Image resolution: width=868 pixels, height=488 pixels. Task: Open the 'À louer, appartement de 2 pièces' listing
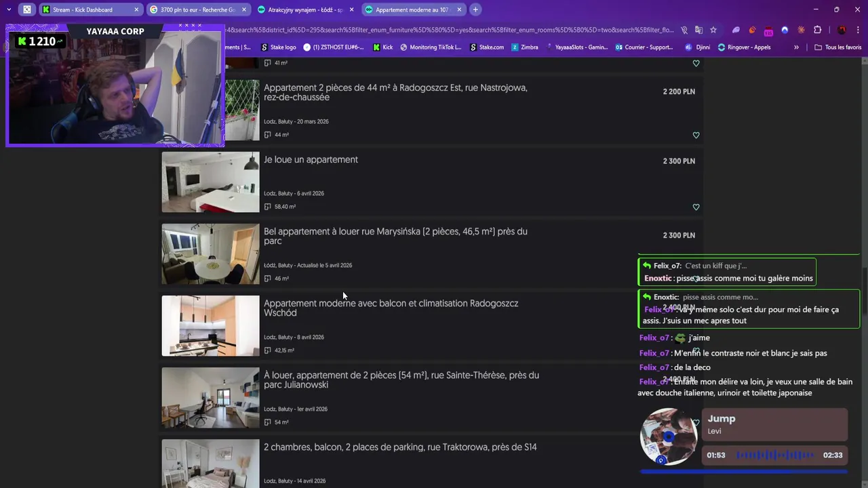(x=401, y=380)
